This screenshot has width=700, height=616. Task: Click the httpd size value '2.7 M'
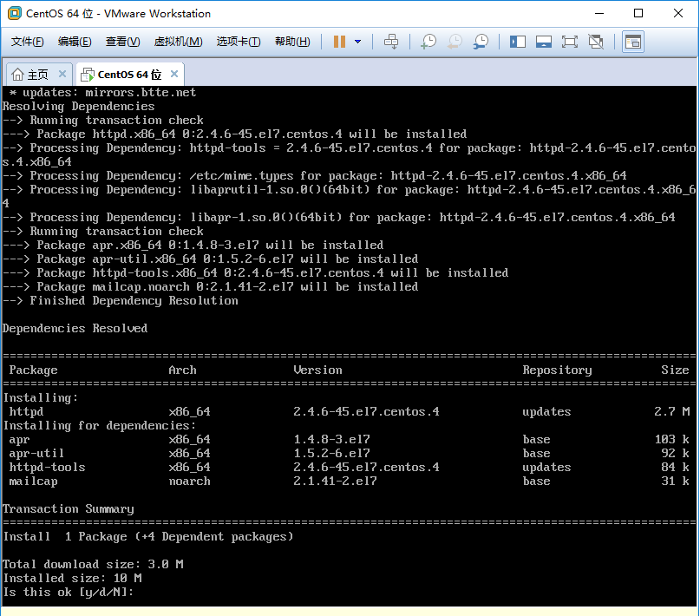click(672, 411)
